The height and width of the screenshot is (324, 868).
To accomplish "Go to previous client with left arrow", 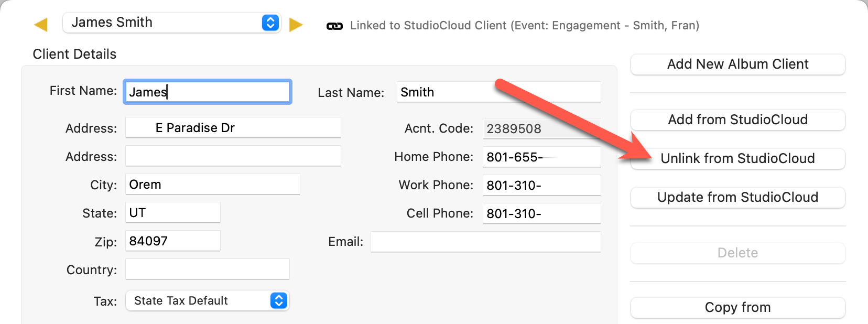I will tap(41, 25).
